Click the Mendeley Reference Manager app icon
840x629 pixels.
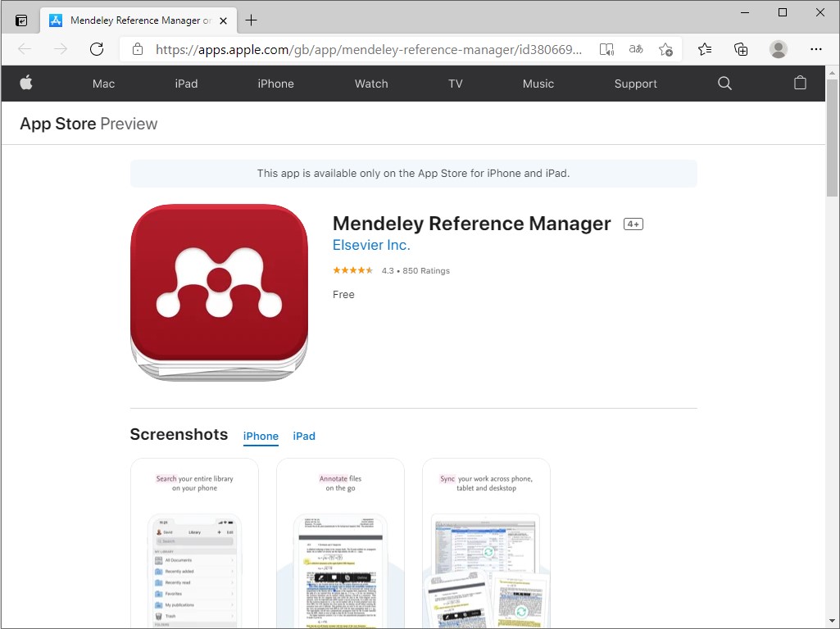point(219,292)
